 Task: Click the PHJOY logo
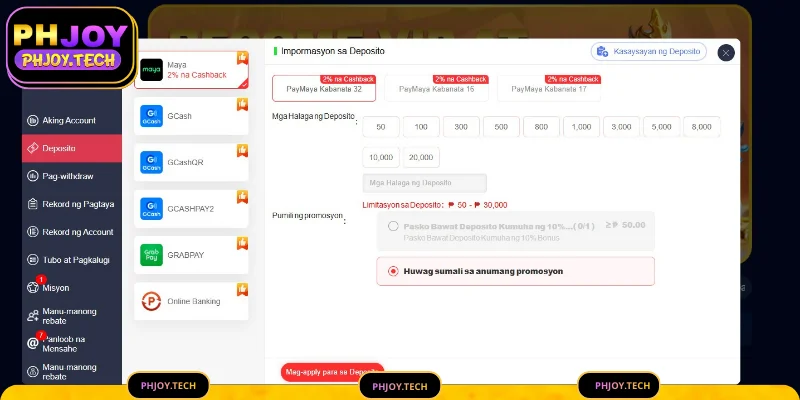coord(71,47)
